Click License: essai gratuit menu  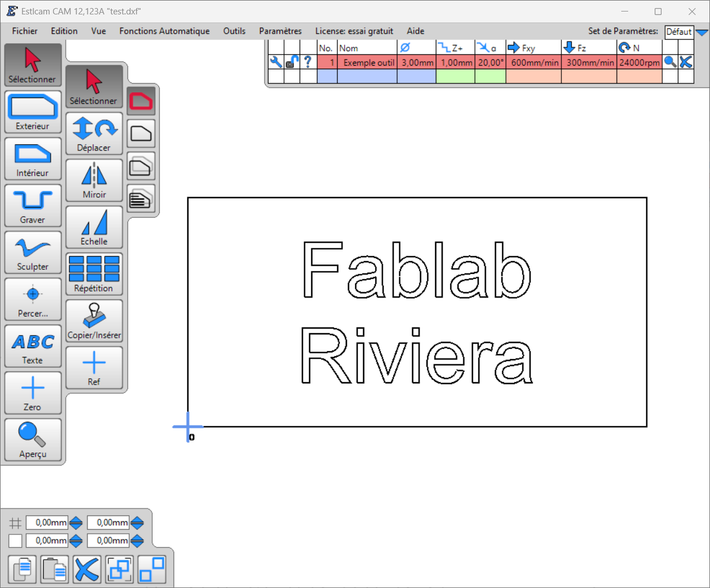coord(354,31)
